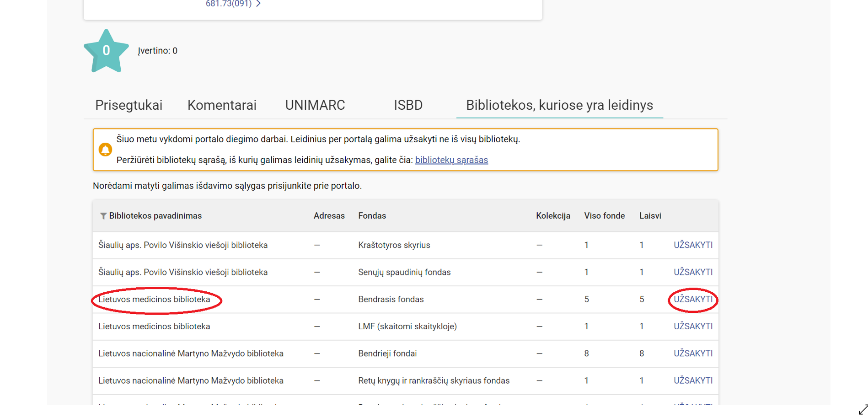The image size is (868, 418).
Task: Select Bibliotekos, kuriose yra leidinys tab
Action: 559,105
